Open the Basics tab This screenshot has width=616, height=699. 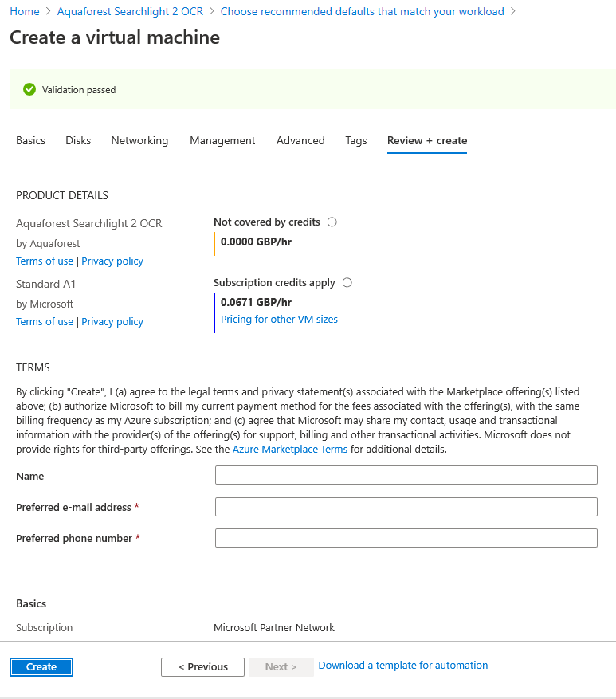click(x=31, y=140)
